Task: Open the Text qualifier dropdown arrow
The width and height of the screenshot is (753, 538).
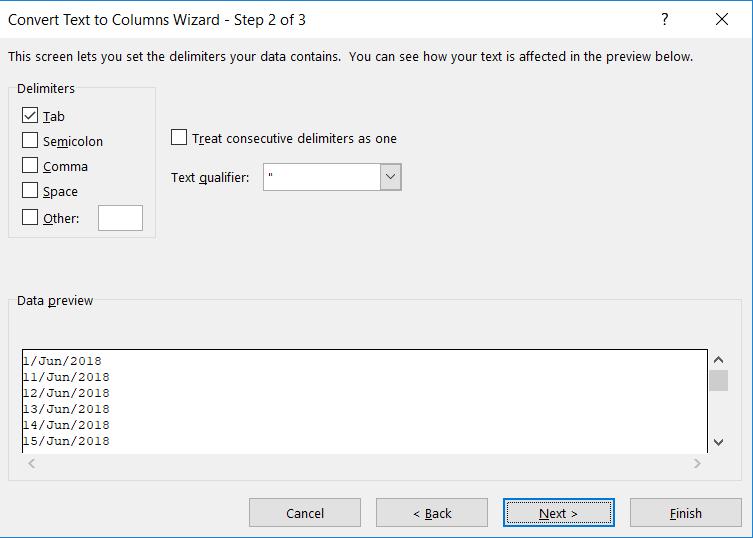Action: pos(390,178)
